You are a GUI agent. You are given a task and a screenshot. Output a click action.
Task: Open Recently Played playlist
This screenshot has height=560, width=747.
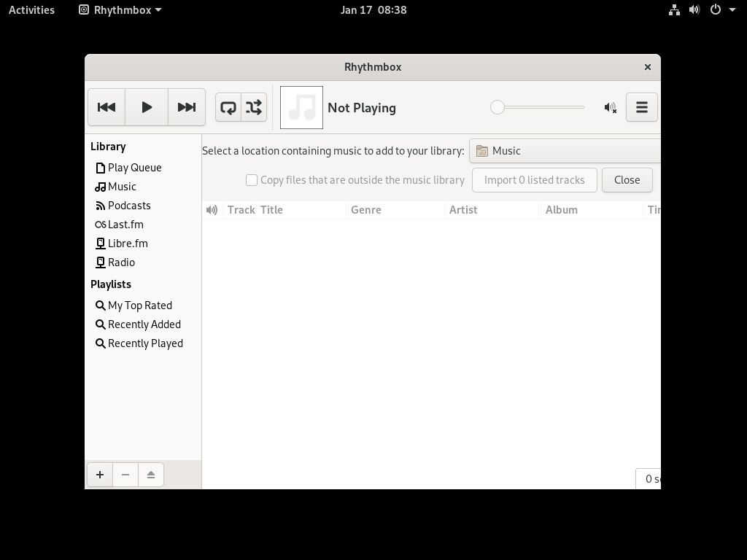[143, 343]
